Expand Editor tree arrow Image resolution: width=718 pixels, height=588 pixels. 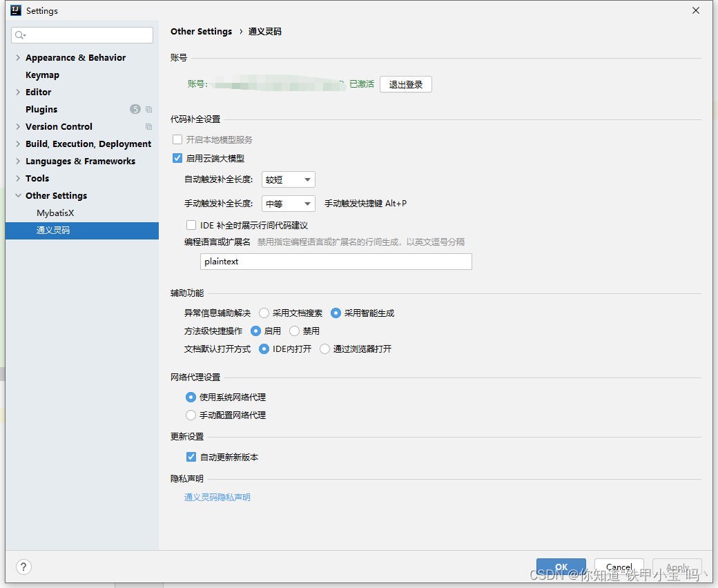point(18,92)
